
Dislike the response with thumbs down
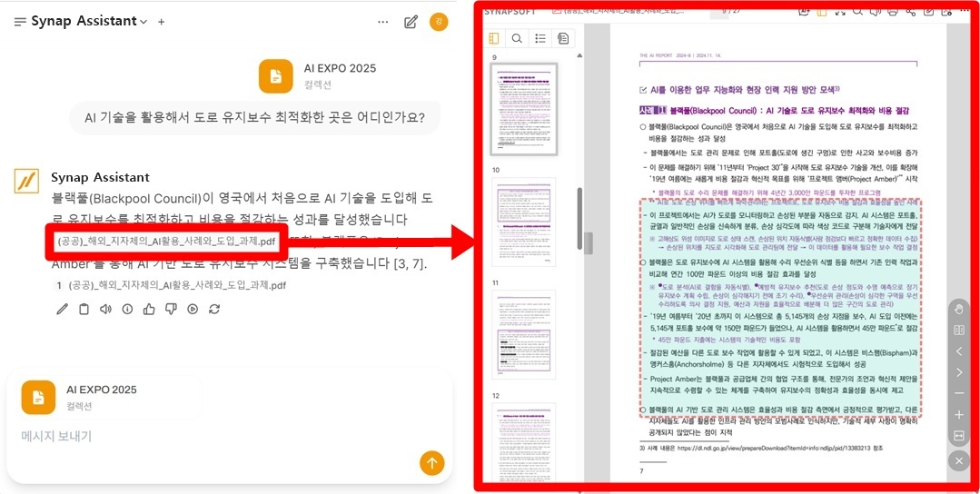171,309
